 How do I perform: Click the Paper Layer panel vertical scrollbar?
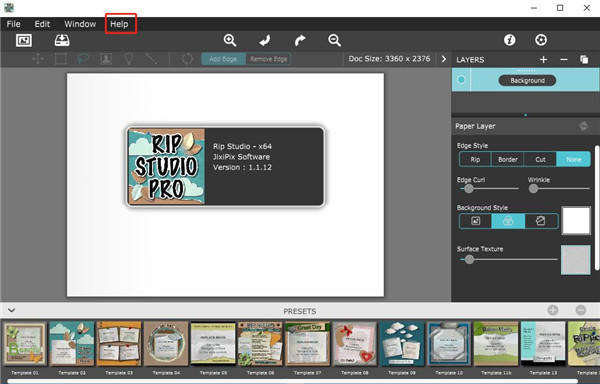[597, 207]
